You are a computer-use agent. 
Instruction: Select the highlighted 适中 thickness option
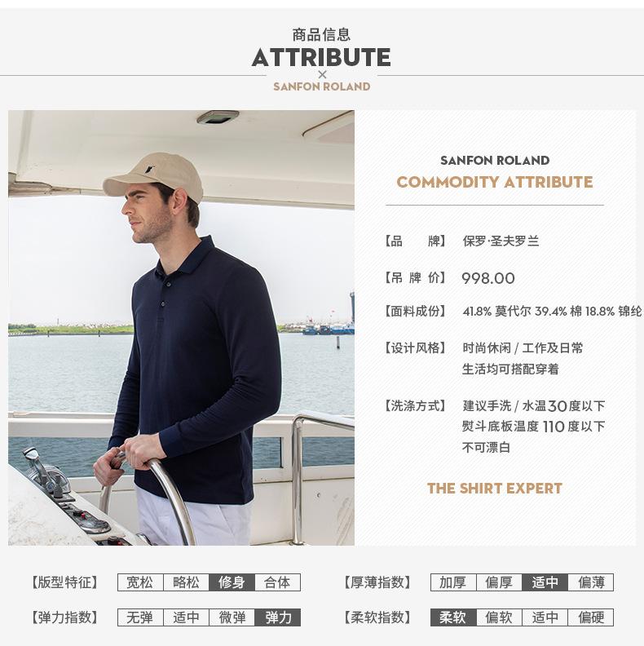(x=545, y=582)
